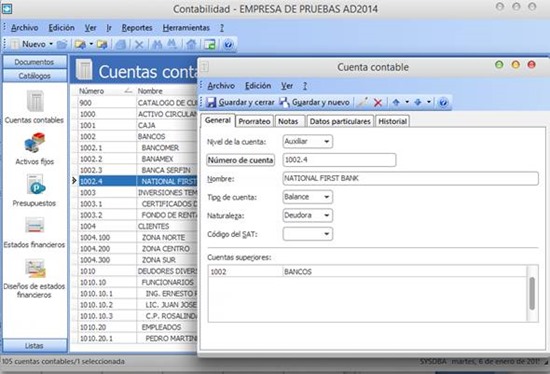550x374 pixels.
Task: Click the second move-to-folder toolbar icon
Action: pos(102,45)
